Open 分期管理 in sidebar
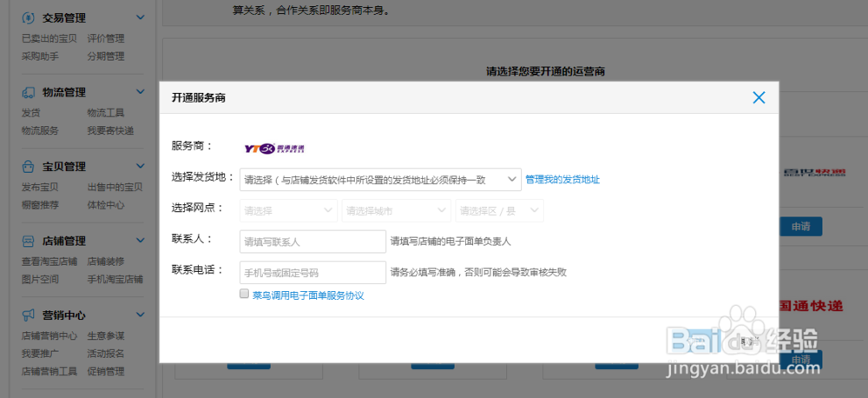868x398 pixels. [x=106, y=56]
